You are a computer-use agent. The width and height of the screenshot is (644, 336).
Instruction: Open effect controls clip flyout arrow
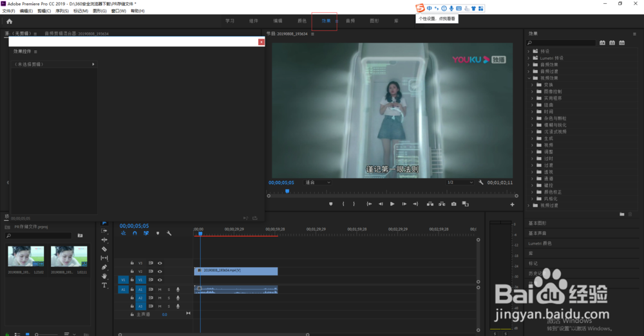(x=93, y=64)
